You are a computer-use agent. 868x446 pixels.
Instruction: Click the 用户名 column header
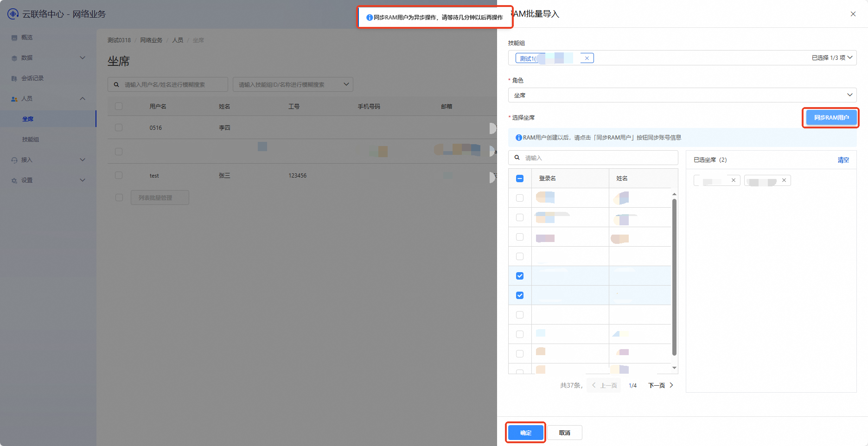tap(158, 107)
